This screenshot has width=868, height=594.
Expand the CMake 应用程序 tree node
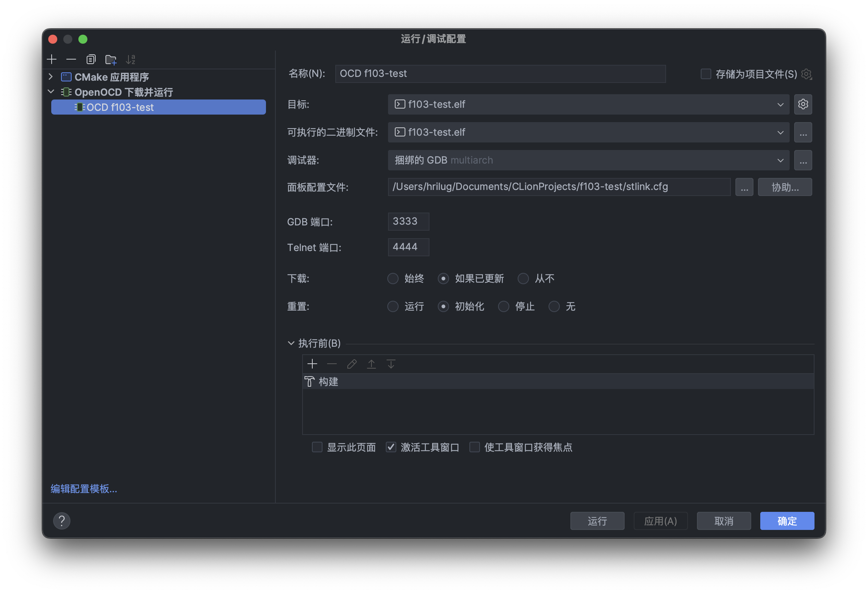pos(51,77)
